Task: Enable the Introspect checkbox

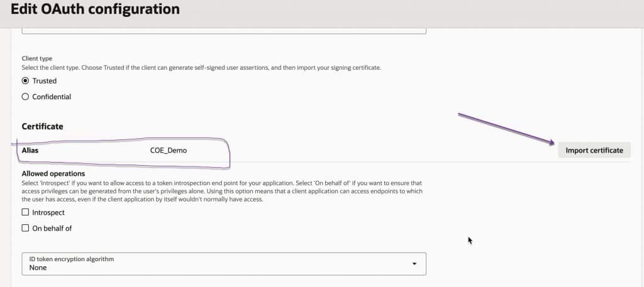Action: pos(25,212)
